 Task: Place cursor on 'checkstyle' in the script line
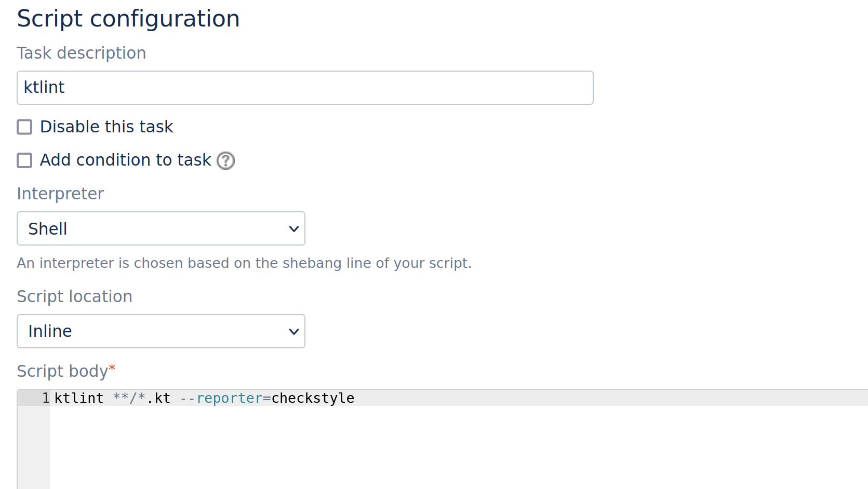313,398
